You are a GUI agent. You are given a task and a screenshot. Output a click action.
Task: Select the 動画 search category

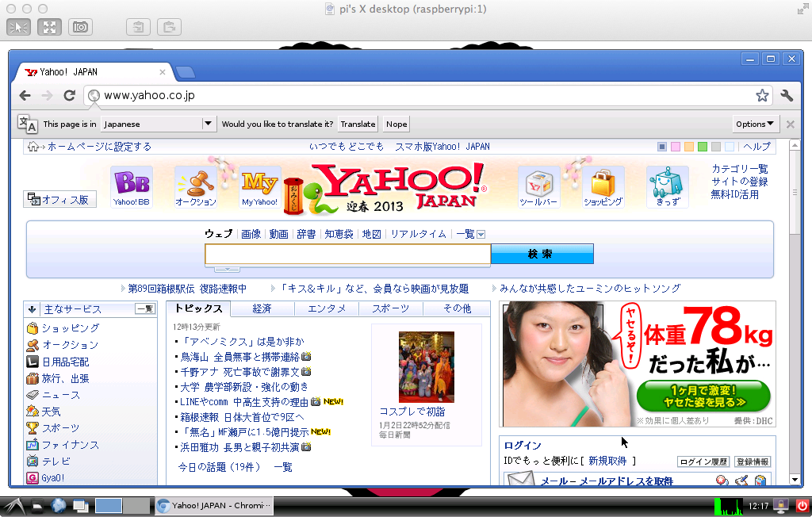tap(278, 234)
